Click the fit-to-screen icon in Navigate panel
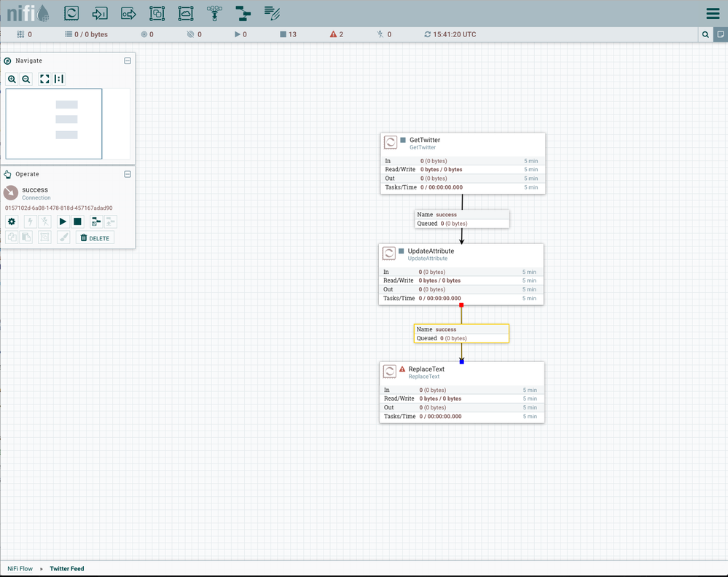728x577 pixels. [44, 79]
